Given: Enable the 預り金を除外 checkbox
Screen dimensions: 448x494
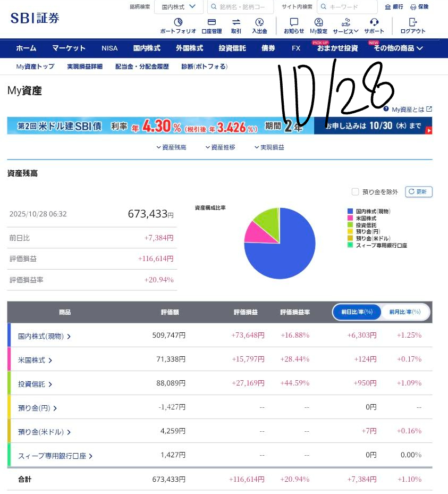Looking at the screenshot, I should point(356,192).
